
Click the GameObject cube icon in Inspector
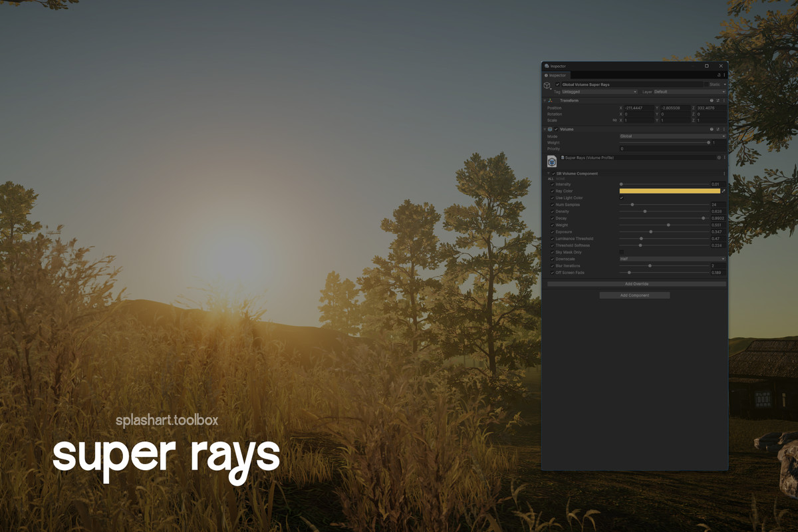click(547, 85)
